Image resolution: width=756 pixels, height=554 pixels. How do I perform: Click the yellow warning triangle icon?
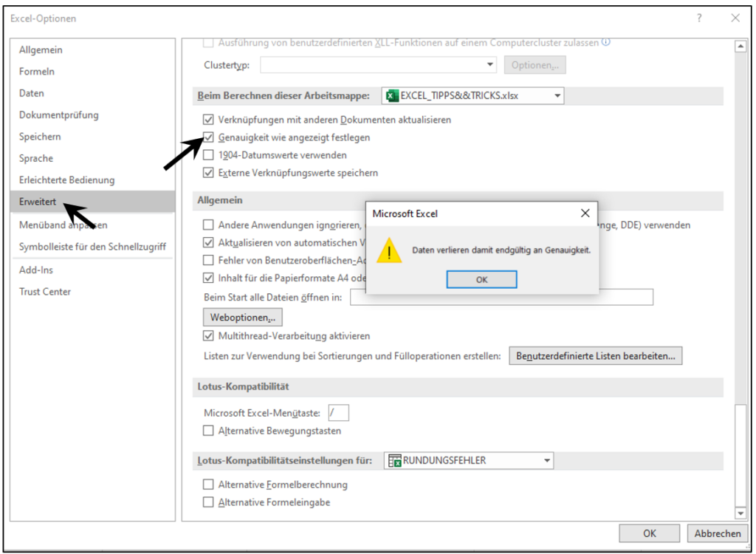tap(389, 250)
